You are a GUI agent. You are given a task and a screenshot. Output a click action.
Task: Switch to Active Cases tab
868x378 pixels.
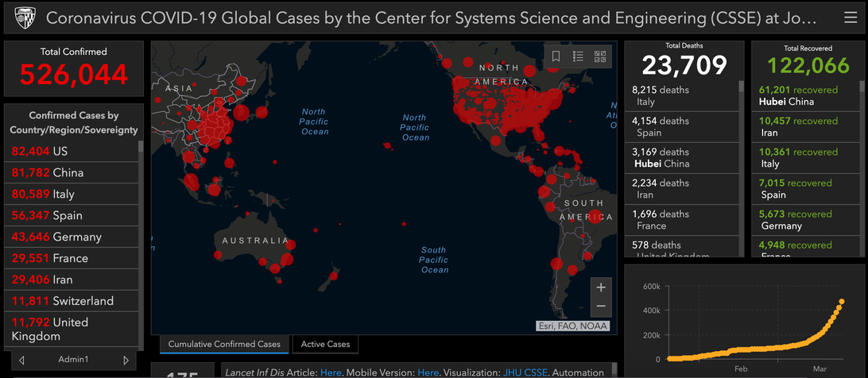coord(326,344)
